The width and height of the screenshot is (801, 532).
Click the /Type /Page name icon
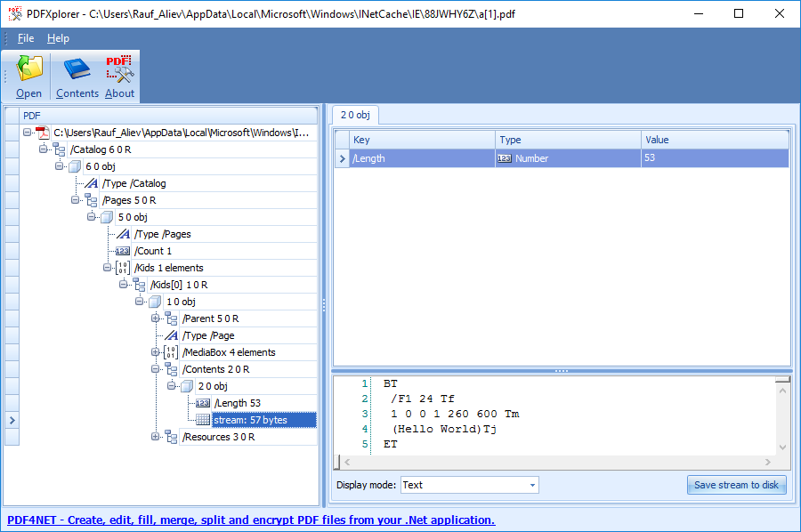pos(172,335)
